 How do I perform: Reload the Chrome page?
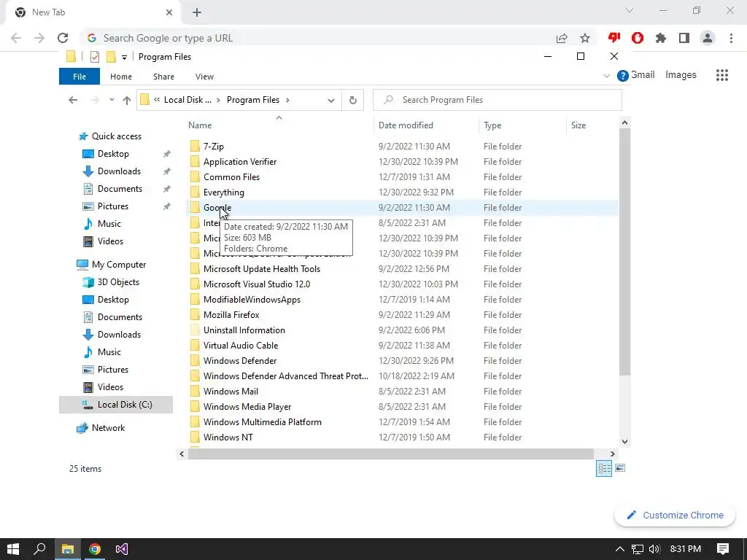(63, 38)
